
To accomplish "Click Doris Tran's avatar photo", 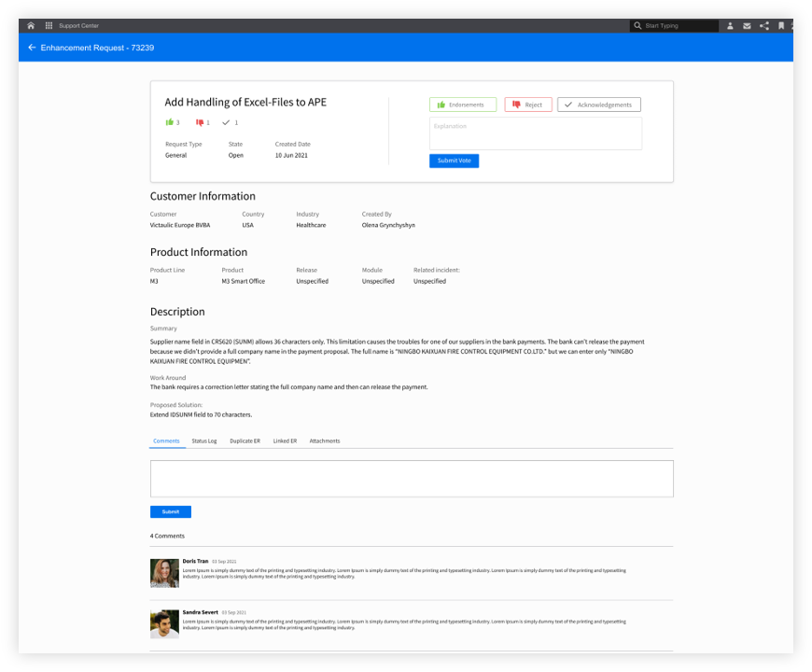I will [x=164, y=573].
